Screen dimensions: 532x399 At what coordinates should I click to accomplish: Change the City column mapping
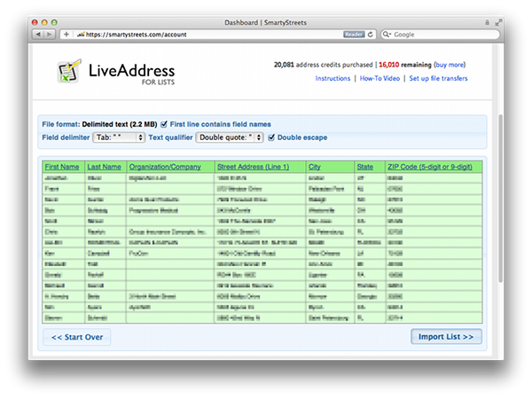click(x=315, y=167)
